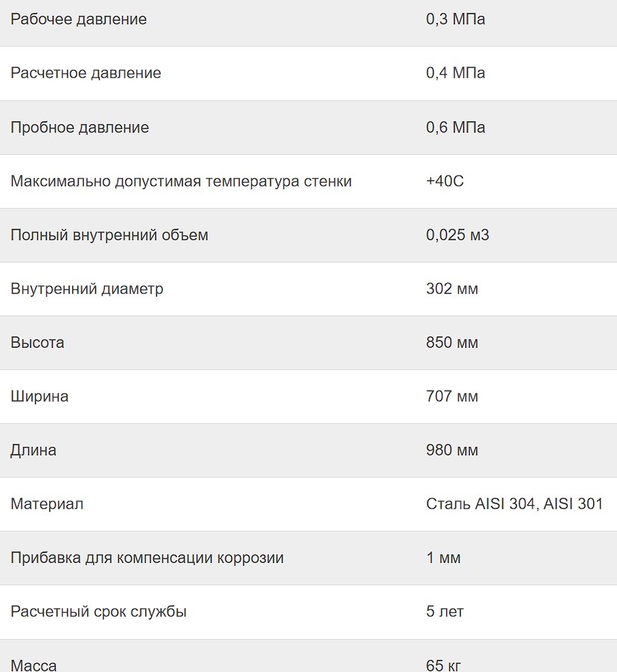Click the "Рабочее давление" row label
Viewport: 617px width, 672px height.
[79, 19]
